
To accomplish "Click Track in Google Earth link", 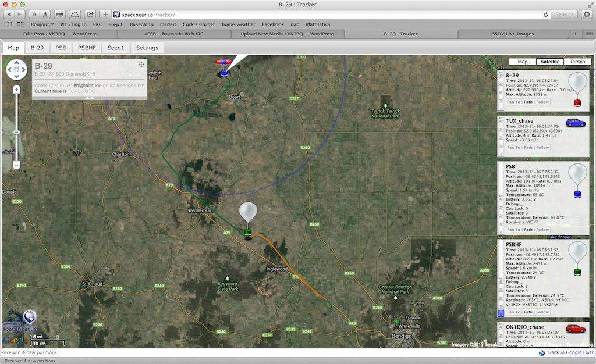I will (570, 352).
